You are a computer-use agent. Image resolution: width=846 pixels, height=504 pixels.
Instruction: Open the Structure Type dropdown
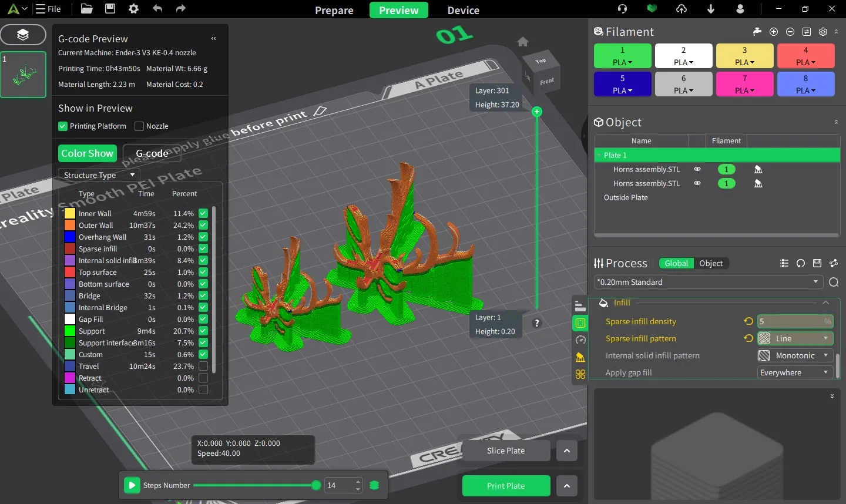(x=99, y=175)
